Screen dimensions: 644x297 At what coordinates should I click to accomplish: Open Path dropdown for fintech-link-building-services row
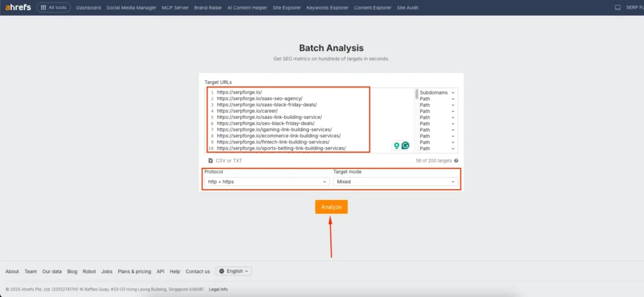tap(437, 142)
